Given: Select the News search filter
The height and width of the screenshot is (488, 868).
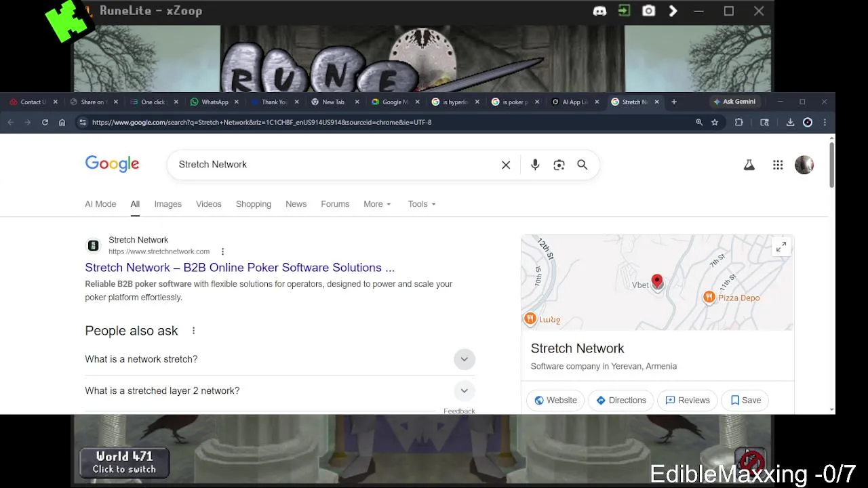Looking at the screenshot, I should coord(296,204).
